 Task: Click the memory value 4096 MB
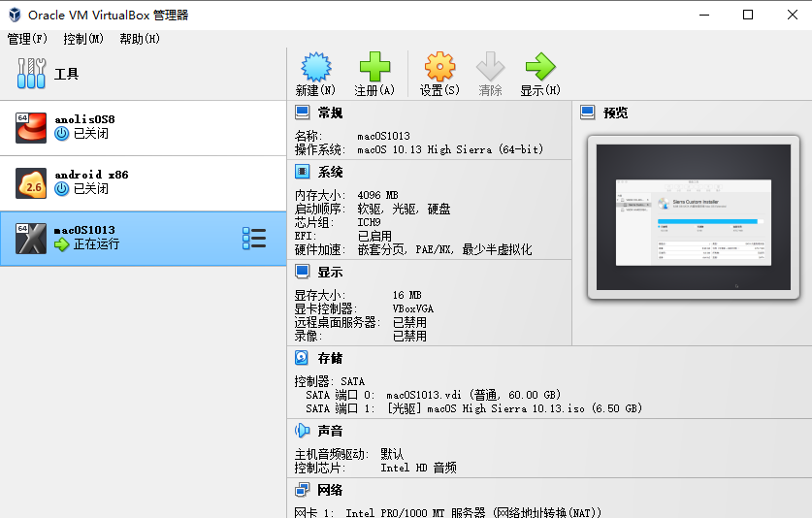pyautogui.click(x=377, y=195)
